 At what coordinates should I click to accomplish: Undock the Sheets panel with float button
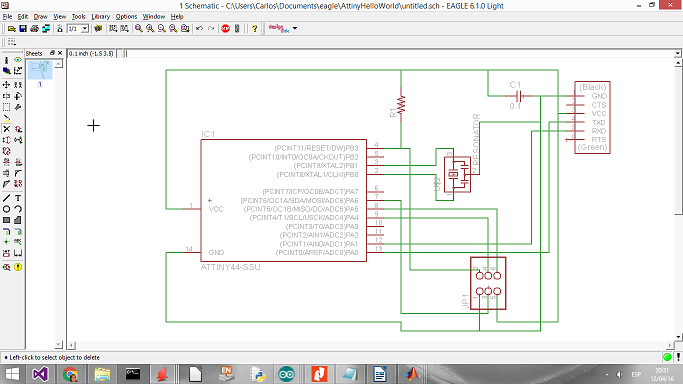(x=52, y=53)
